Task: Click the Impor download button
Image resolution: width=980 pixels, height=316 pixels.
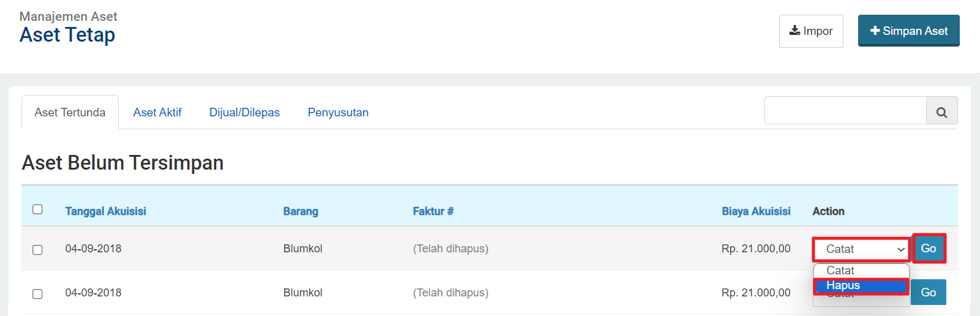Action: (x=810, y=31)
